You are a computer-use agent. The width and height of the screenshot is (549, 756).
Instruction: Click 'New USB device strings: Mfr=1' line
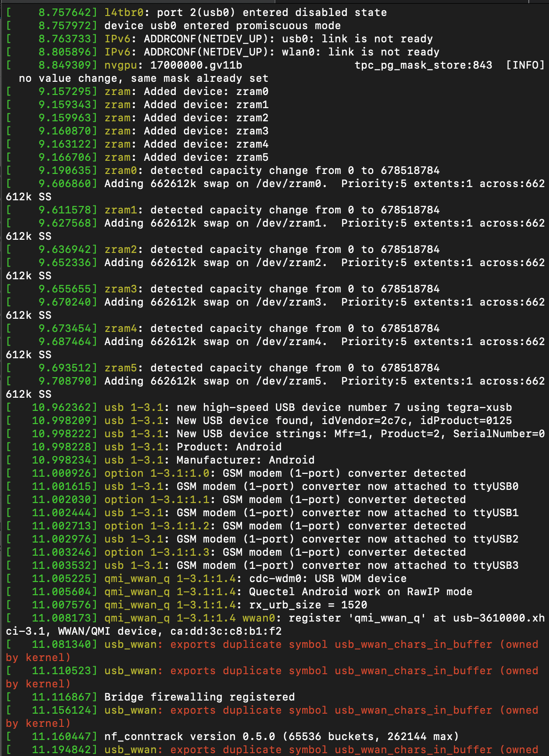click(275, 433)
